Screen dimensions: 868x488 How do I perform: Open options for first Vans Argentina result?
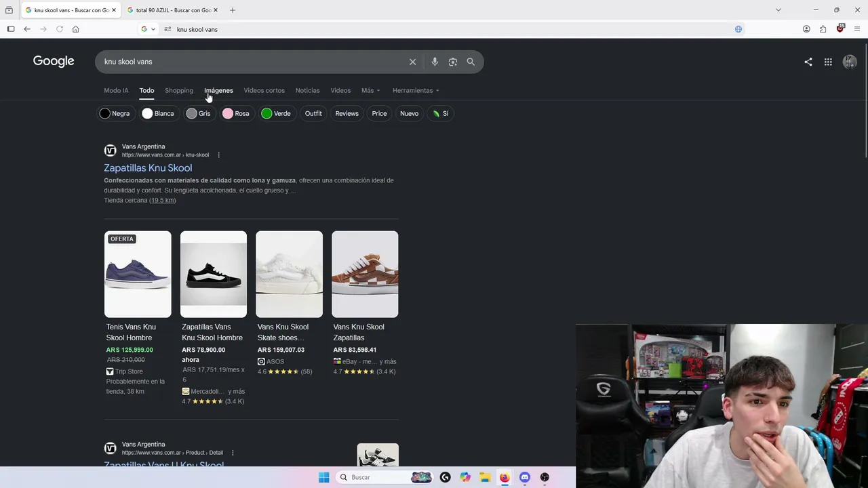218,155
